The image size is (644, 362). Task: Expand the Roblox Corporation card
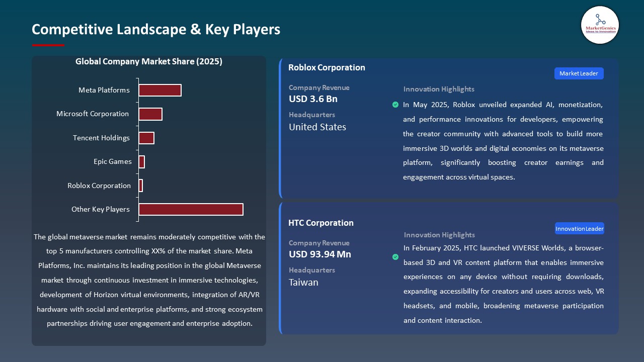click(x=327, y=67)
